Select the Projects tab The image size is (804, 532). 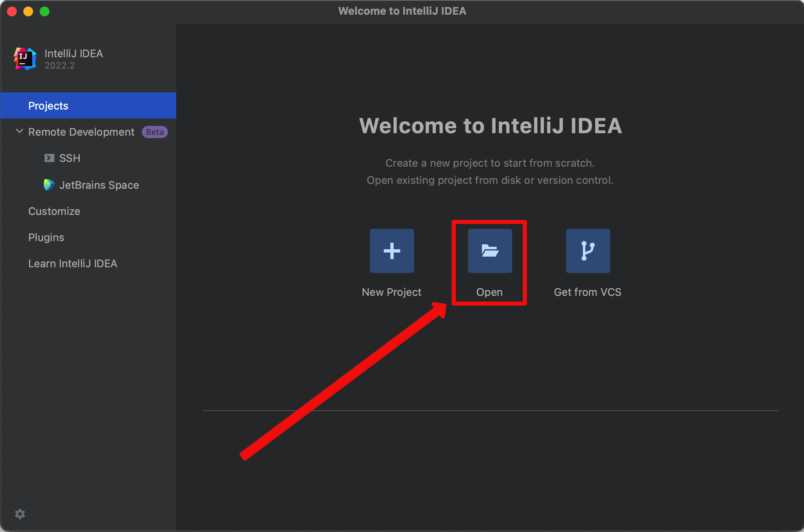(x=88, y=105)
